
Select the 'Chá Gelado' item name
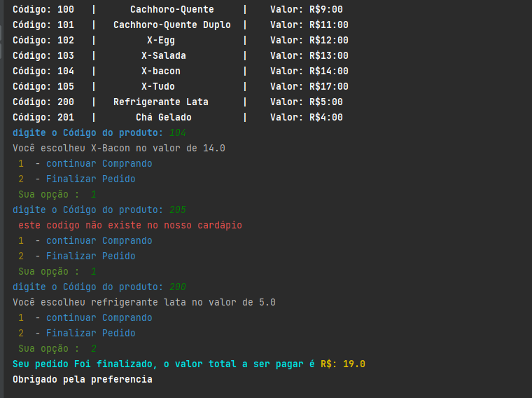point(164,118)
